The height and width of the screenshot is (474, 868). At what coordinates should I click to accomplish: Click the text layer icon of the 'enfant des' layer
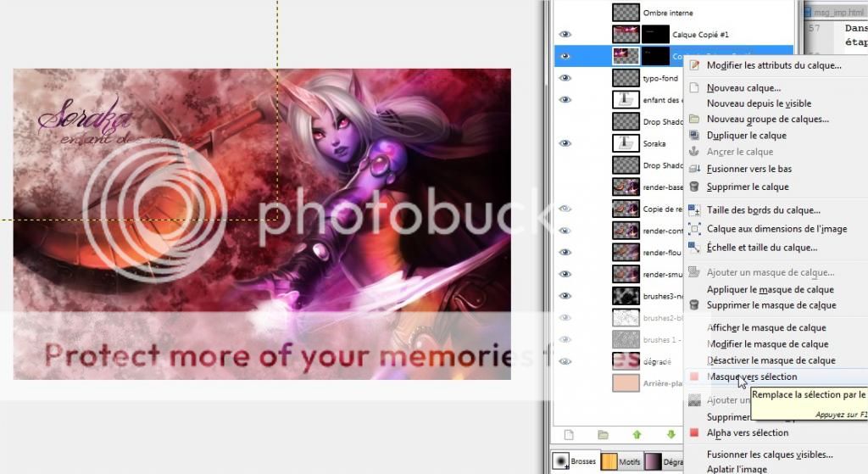pyautogui.click(x=626, y=100)
